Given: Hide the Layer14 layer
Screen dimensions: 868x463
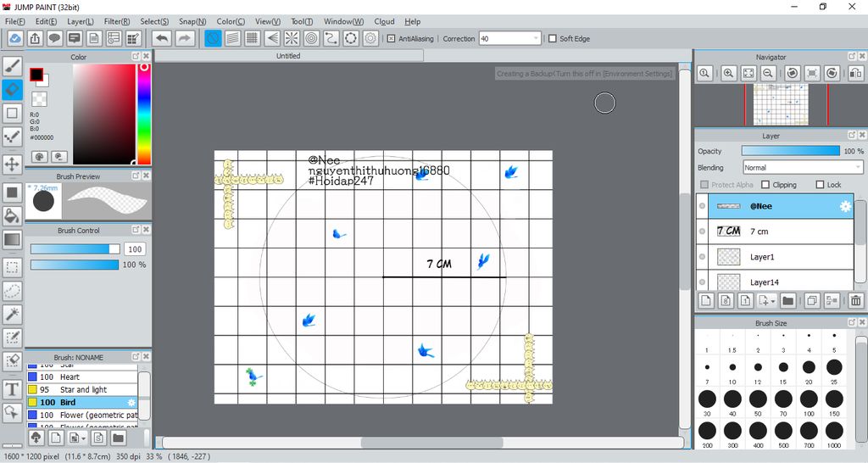Looking at the screenshot, I should pyautogui.click(x=703, y=282).
